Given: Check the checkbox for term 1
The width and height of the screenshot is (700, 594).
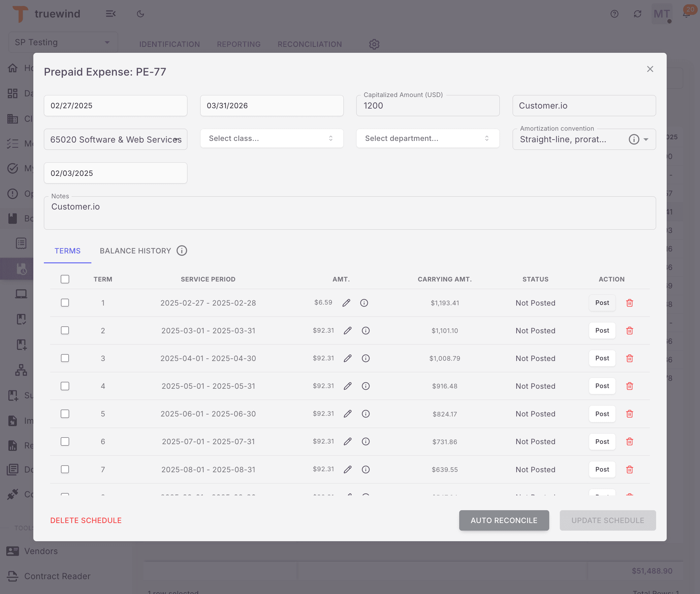Looking at the screenshot, I should pos(65,303).
